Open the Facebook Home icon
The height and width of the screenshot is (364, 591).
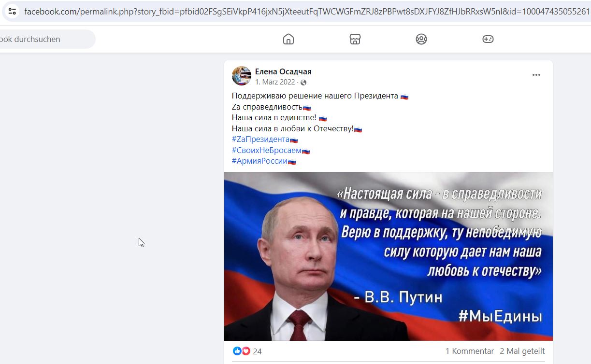tap(288, 39)
